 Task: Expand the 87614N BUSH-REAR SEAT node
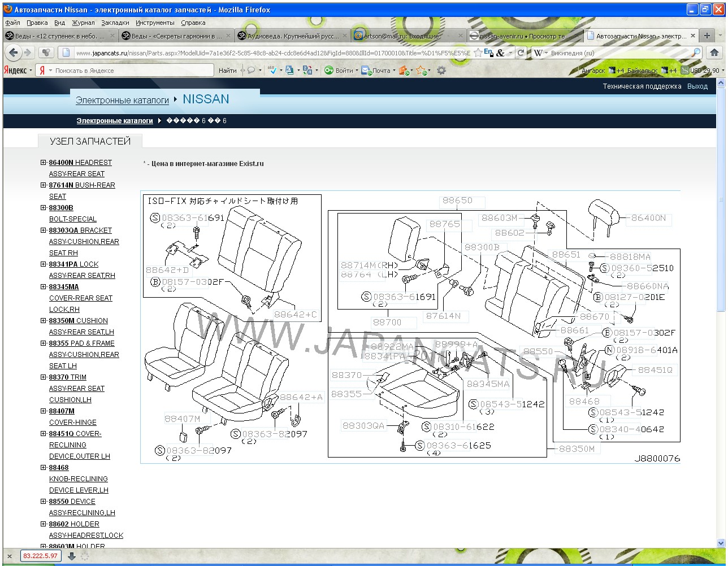(x=44, y=185)
